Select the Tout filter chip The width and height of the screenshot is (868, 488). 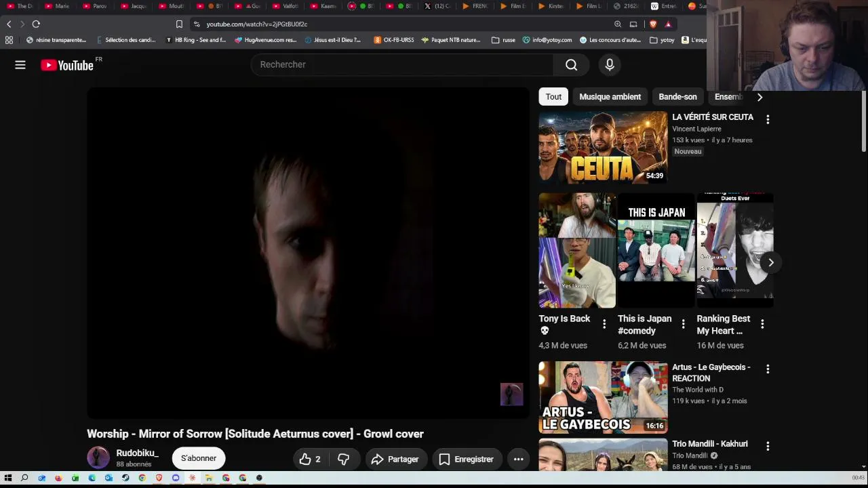(x=553, y=97)
